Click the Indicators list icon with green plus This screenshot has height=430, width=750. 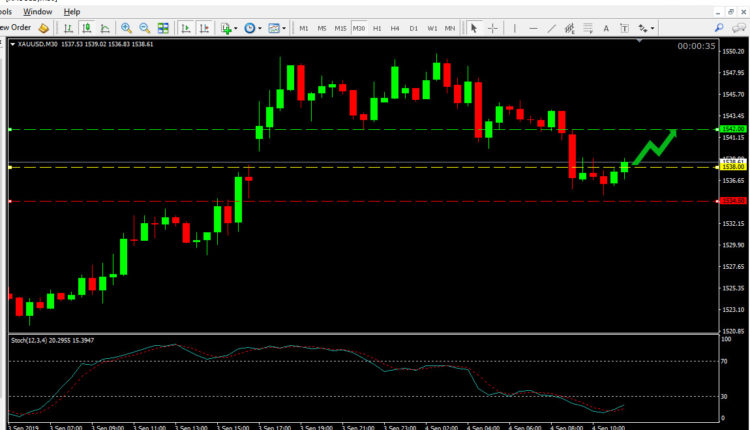tap(226, 28)
